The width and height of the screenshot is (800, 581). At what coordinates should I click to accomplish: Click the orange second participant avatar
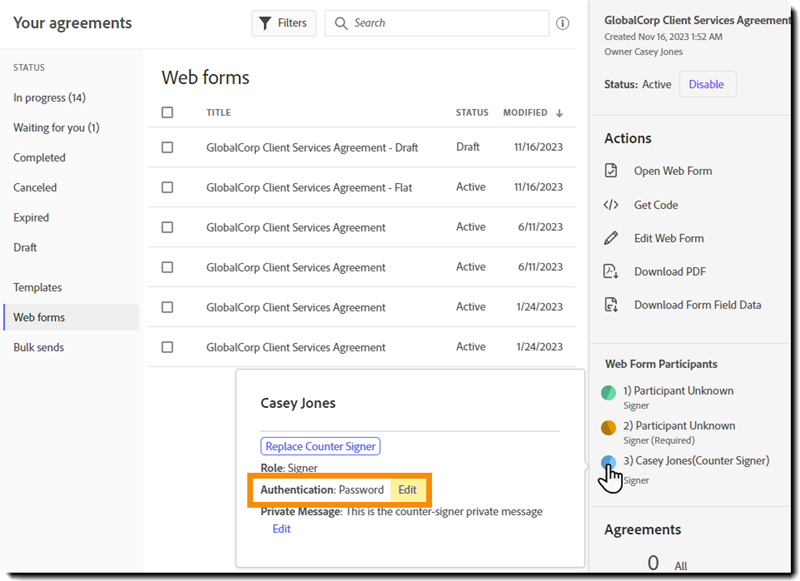[609, 428]
